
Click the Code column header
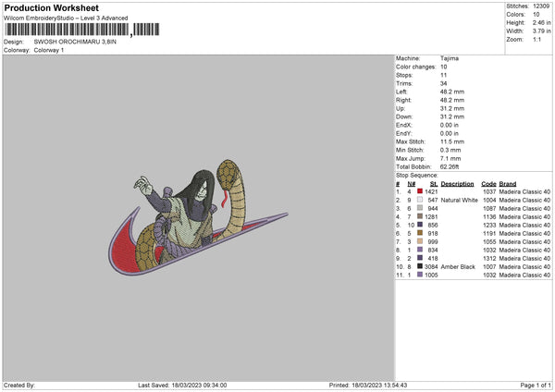[x=488, y=184]
